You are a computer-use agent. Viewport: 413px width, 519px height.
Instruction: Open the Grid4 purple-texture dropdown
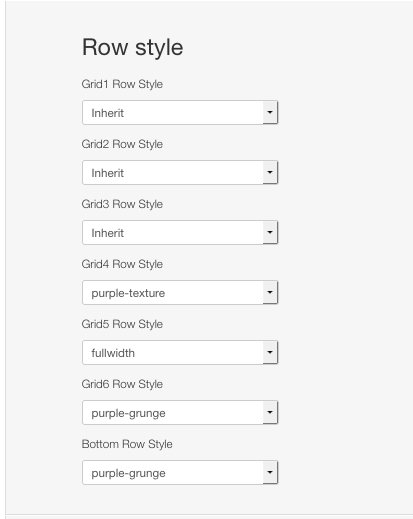click(180, 293)
